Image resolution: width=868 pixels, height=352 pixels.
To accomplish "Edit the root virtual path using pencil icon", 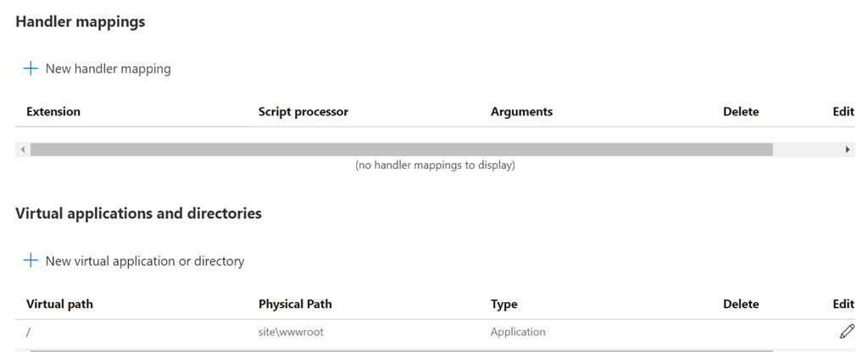I will pyautogui.click(x=847, y=332).
